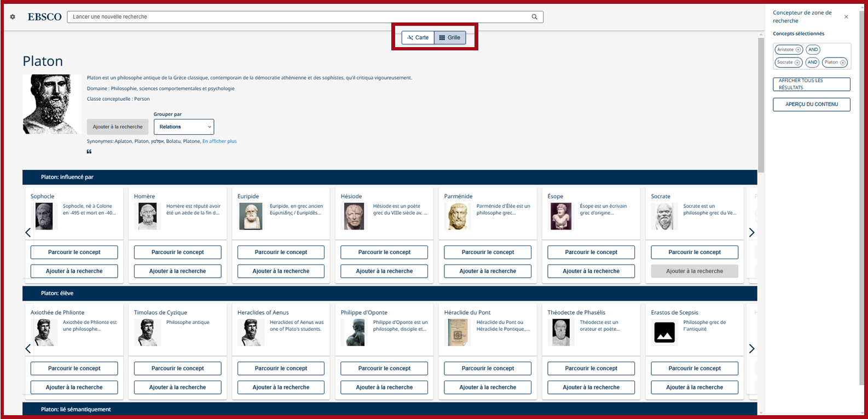Switch to Grille view
Image resolution: width=868 pixels, height=419 pixels.
450,38
